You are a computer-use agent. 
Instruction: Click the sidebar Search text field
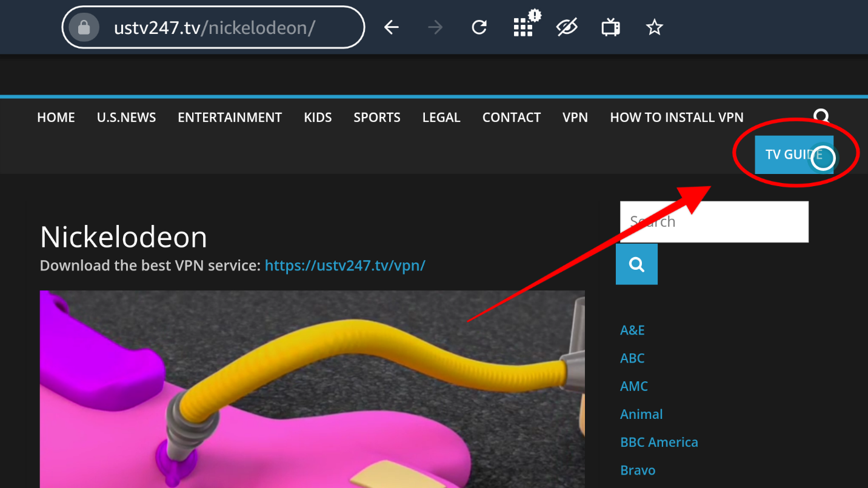tap(714, 222)
